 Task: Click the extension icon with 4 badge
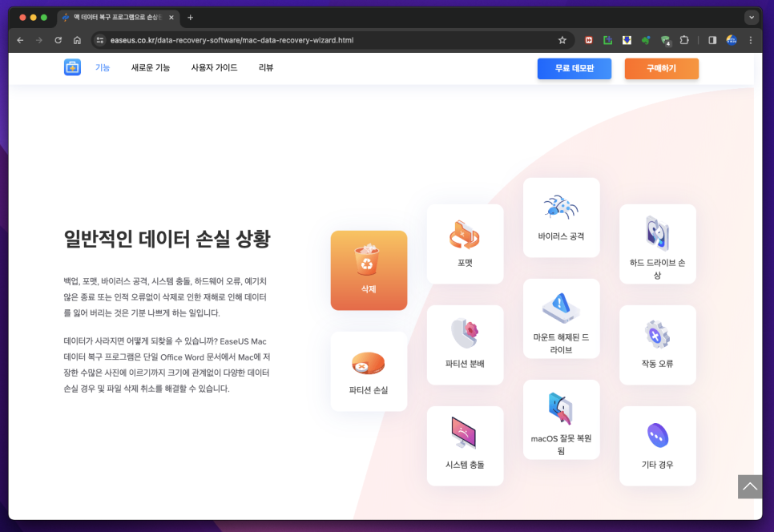(x=665, y=41)
